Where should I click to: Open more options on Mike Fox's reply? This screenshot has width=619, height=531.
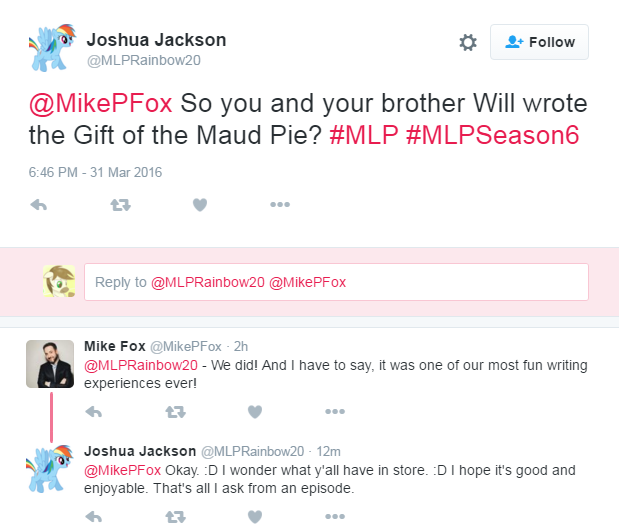pos(335,411)
